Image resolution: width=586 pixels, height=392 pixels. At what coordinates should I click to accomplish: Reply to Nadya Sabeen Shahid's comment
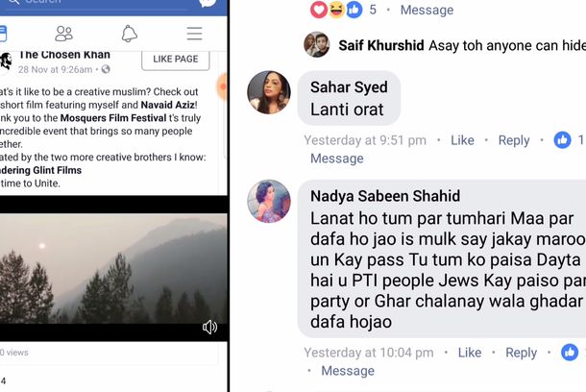click(522, 353)
